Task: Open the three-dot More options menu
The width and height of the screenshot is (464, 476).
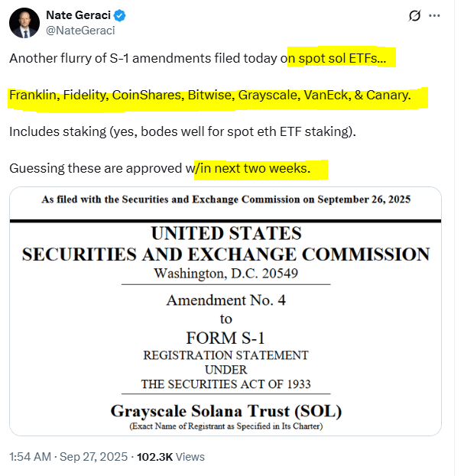Action: (x=435, y=15)
